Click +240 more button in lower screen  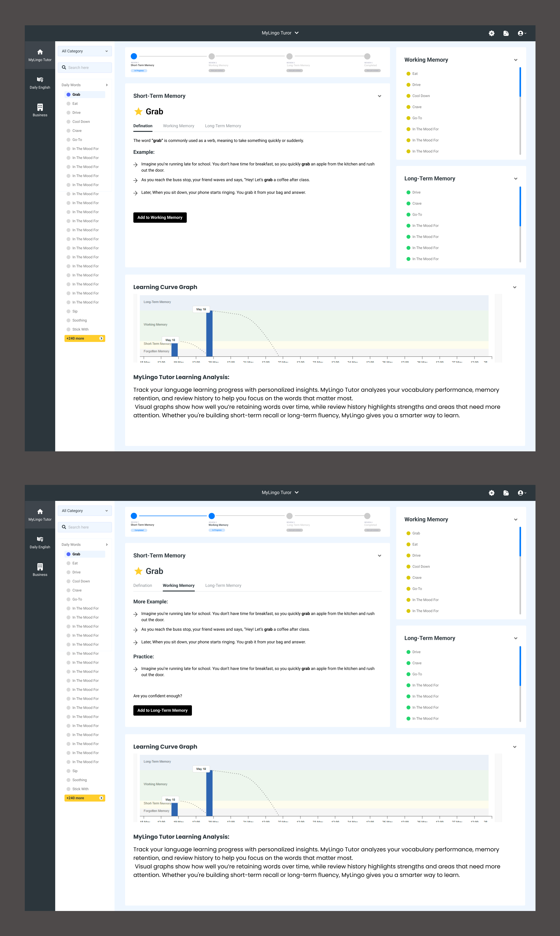[85, 798]
